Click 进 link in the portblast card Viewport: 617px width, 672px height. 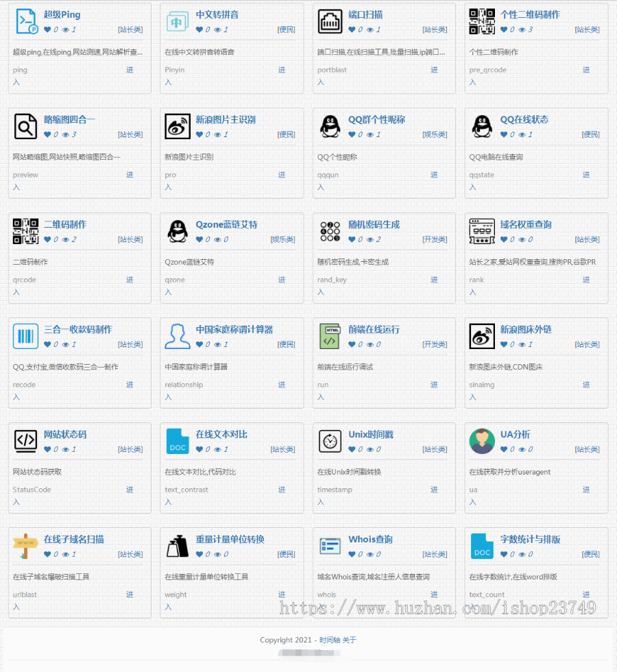pos(434,70)
